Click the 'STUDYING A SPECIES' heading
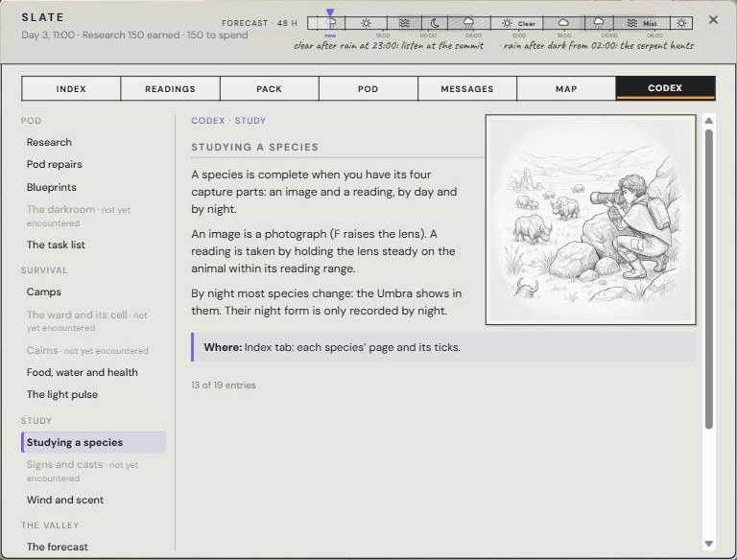Screen dimensions: 737x560 point(254,147)
